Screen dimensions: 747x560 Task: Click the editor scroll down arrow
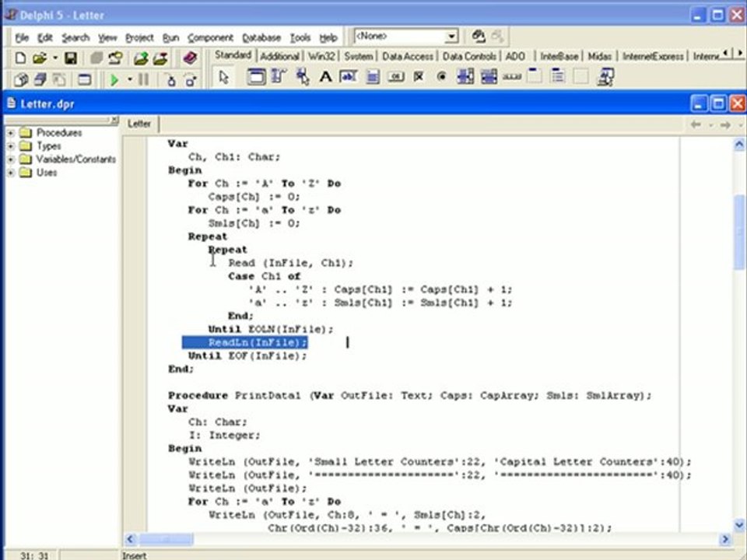click(739, 525)
